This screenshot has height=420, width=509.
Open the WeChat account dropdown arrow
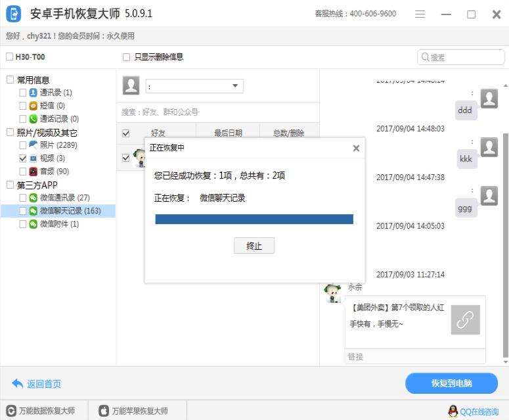(x=235, y=85)
